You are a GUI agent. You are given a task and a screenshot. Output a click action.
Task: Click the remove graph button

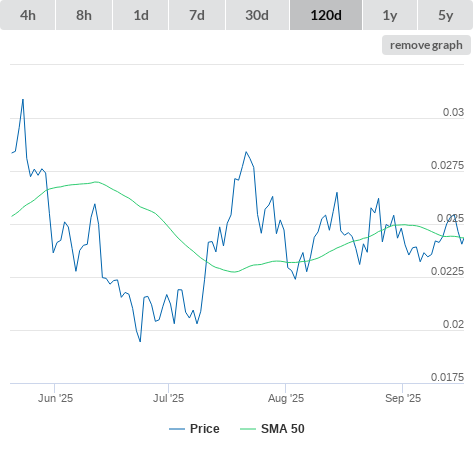point(426,45)
